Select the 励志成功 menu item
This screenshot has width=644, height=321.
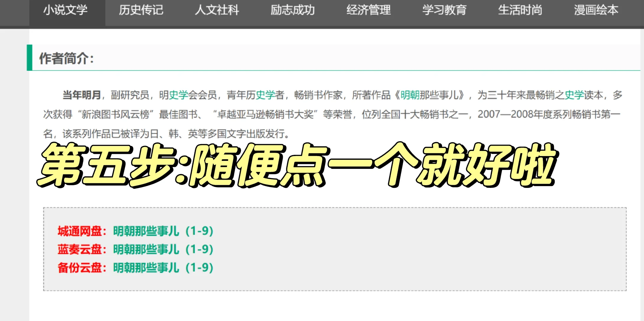pos(293,10)
